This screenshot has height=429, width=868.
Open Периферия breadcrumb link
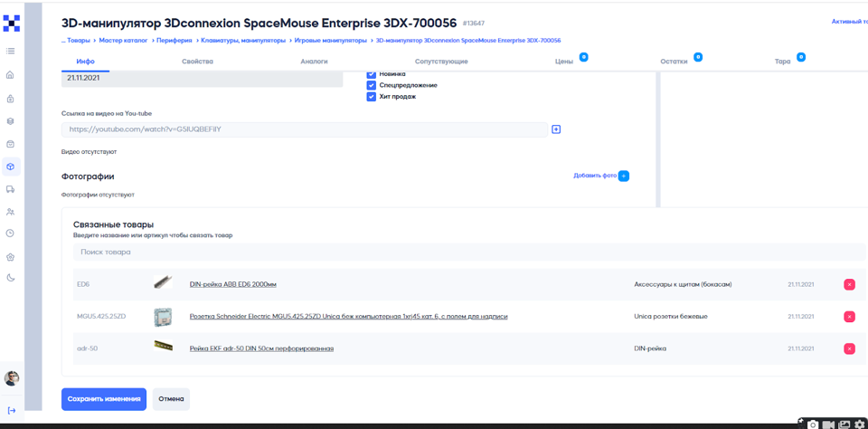pyautogui.click(x=175, y=41)
